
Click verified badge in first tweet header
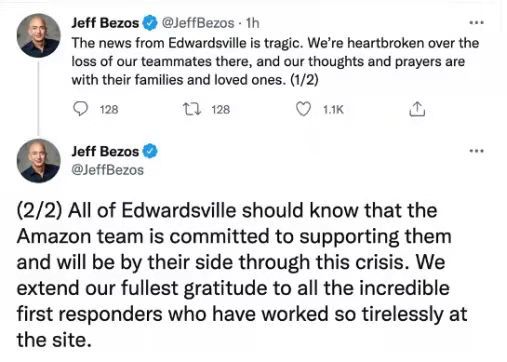point(150,23)
